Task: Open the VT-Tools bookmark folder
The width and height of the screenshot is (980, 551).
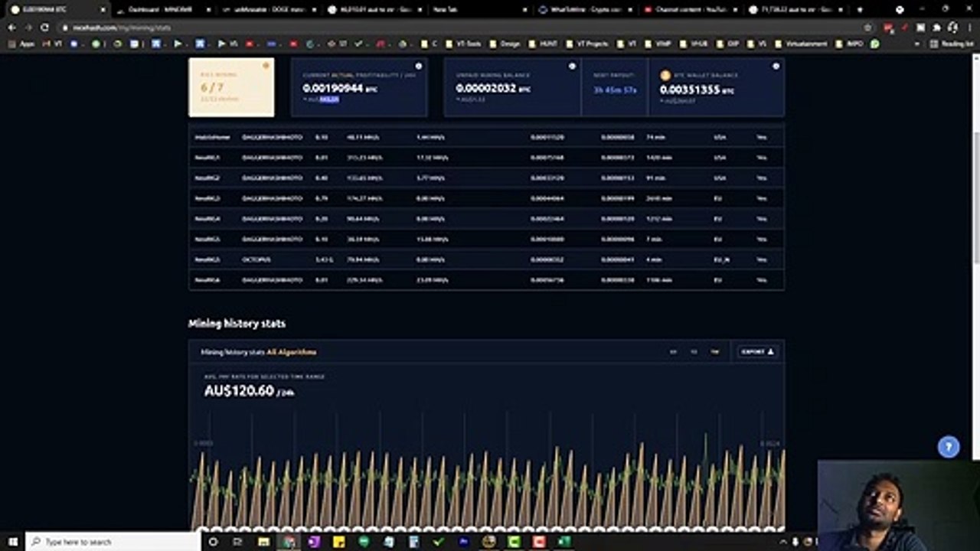Action: point(464,44)
